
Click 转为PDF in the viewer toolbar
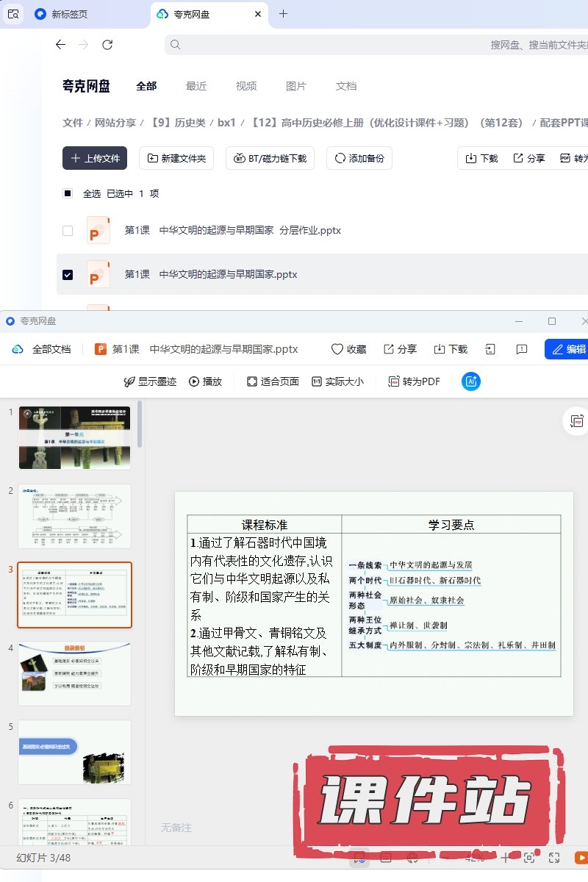point(415,381)
